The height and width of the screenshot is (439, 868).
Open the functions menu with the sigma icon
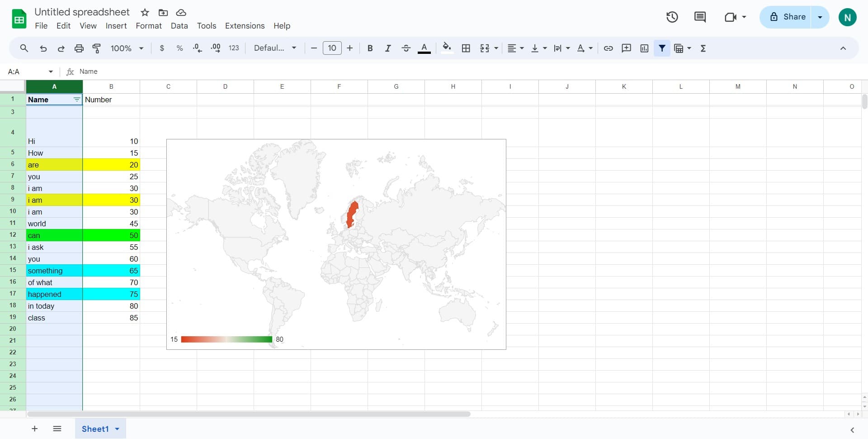pyautogui.click(x=703, y=48)
